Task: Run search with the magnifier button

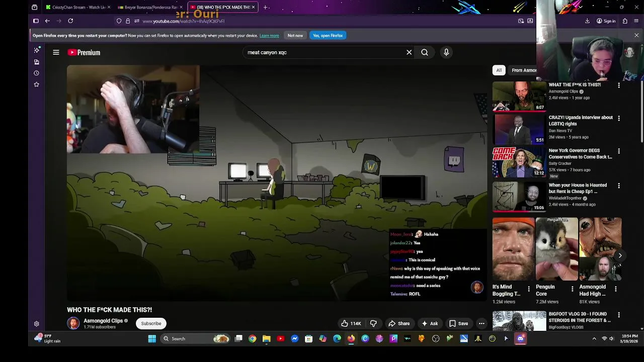Action: tap(425, 52)
